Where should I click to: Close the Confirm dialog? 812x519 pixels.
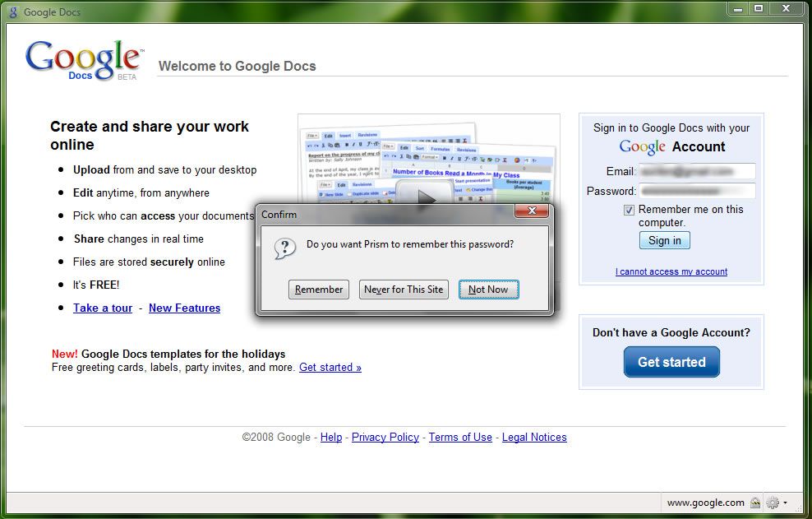click(531, 211)
